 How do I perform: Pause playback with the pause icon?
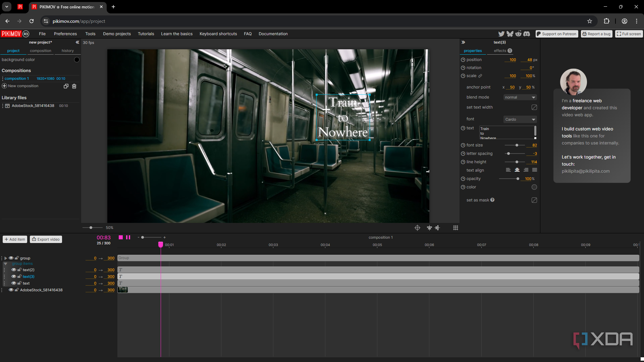point(128,237)
